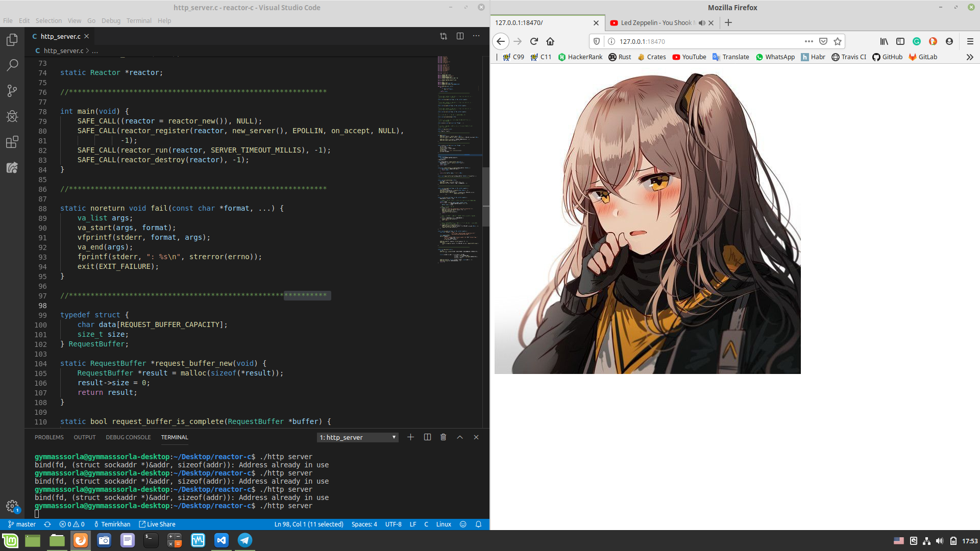Open the Search view in activity bar

click(12, 65)
